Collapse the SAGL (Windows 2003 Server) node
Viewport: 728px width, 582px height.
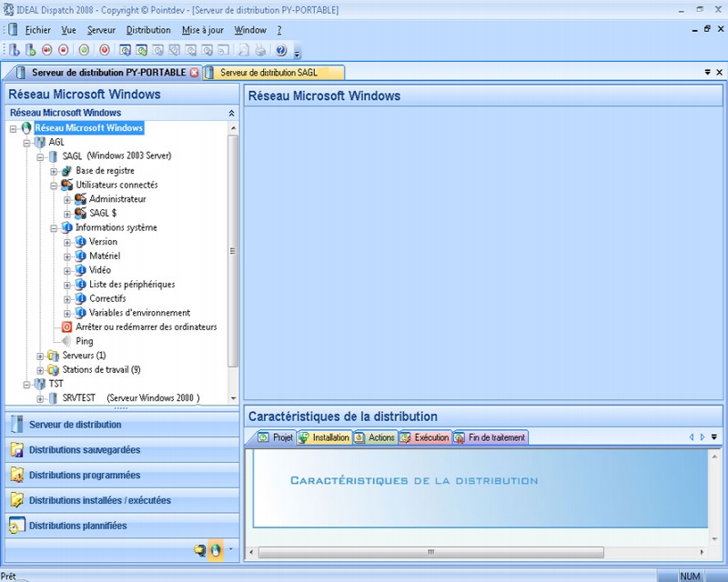[x=40, y=157]
